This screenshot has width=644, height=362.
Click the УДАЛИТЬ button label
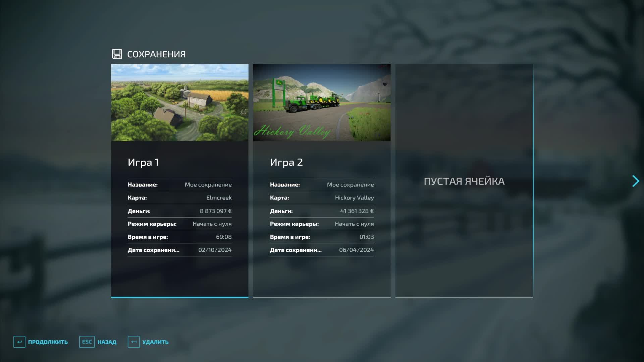tap(155, 342)
